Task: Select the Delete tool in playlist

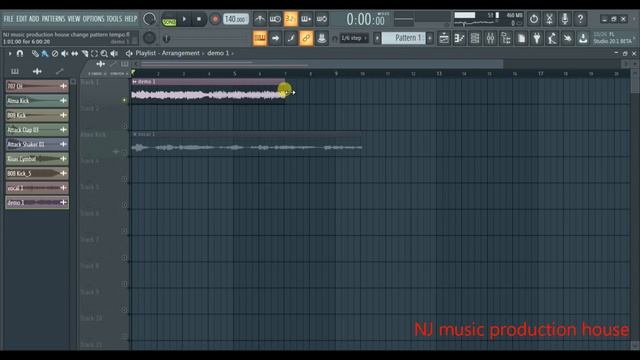Action: [55, 53]
